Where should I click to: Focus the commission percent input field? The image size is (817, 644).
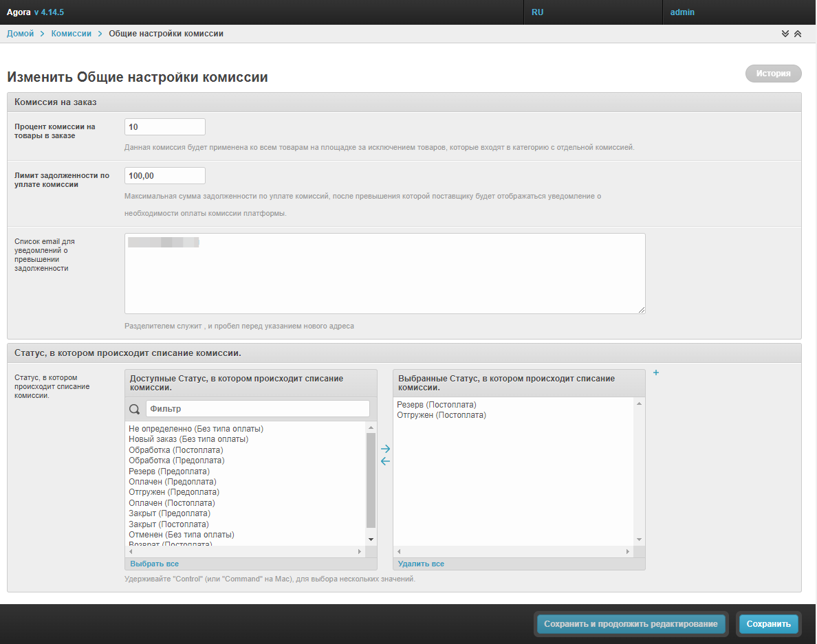tap(165, 127)
